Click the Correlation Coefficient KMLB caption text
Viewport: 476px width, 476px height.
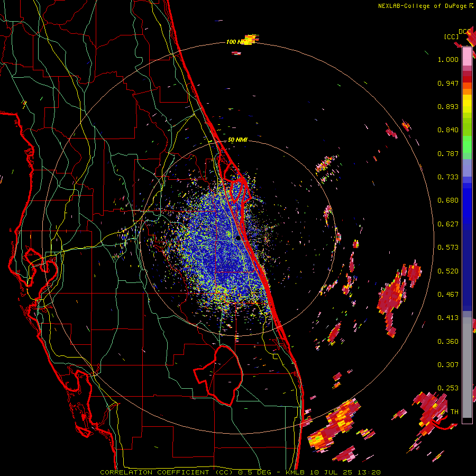tap(240, 472)
